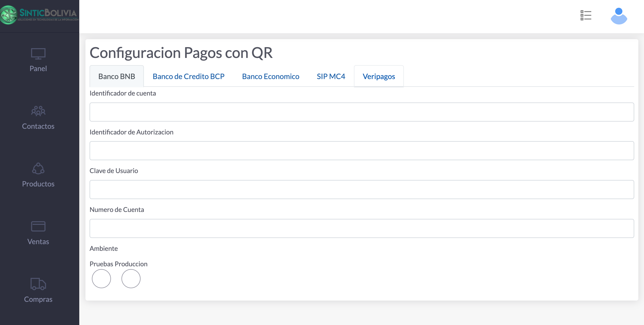Click the Productos sidebar icon
The image size is (644, 325).
pyautogui.click(x=38, y=169)
